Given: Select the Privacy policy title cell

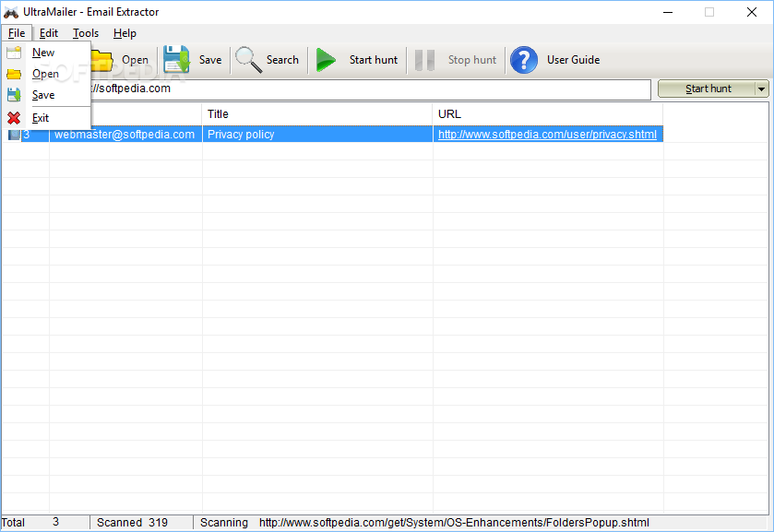Looking at the screenshot, I should (317, 135).
